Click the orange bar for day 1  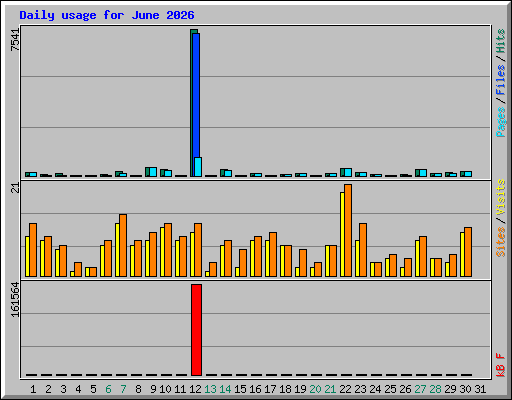pyautogui.click(x=33, y=250)
